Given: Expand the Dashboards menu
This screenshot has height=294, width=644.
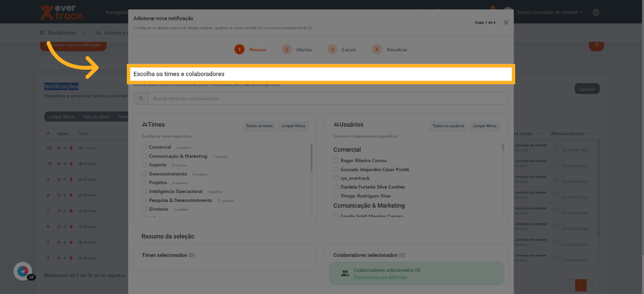Looking at the screenshot, I should click(62, 33).
